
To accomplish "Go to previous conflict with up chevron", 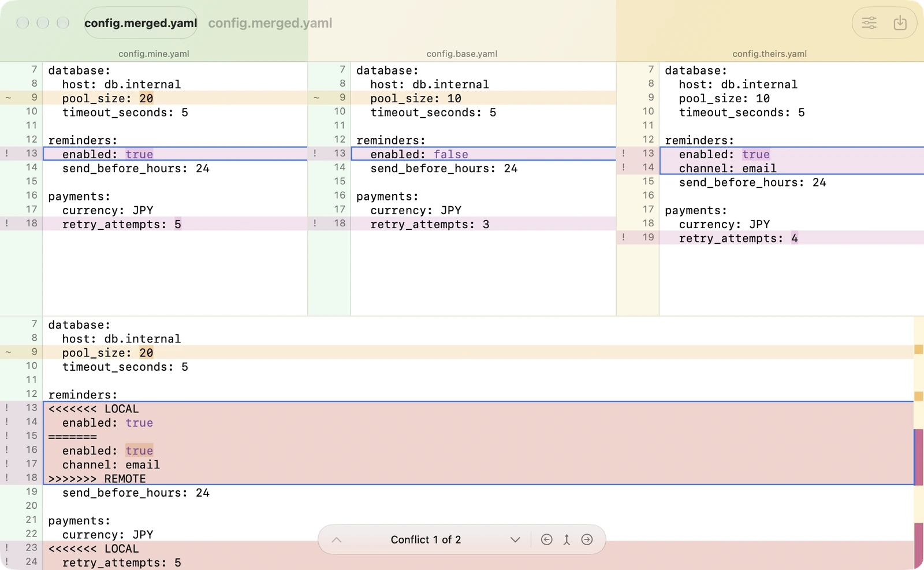I will click(337, 539).
